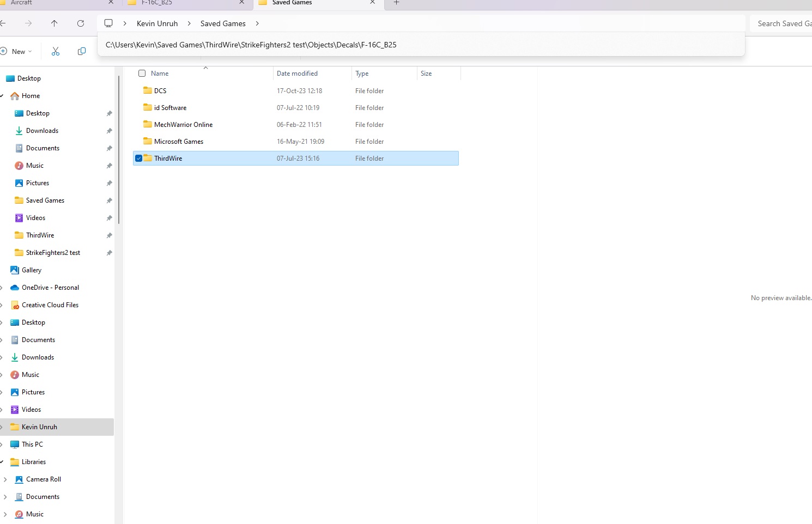
Task: Open OneDrive - Personal in sidebar
Action: [x=50, y=288]
